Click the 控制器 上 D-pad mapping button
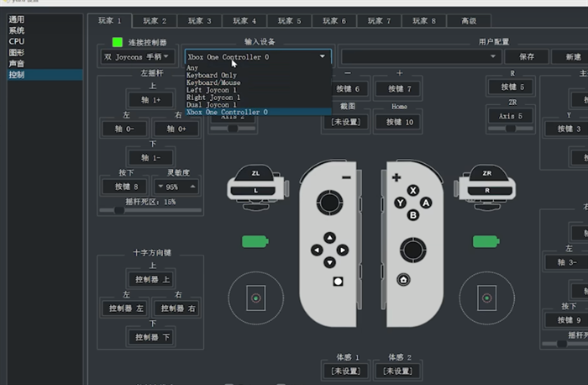Image resolution: width=588 pixels, height=385 pixels. (152, 279)
